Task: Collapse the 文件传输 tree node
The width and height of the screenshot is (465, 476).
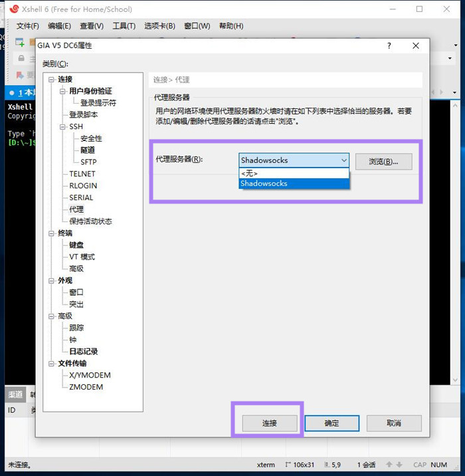Action: (51, 364)
